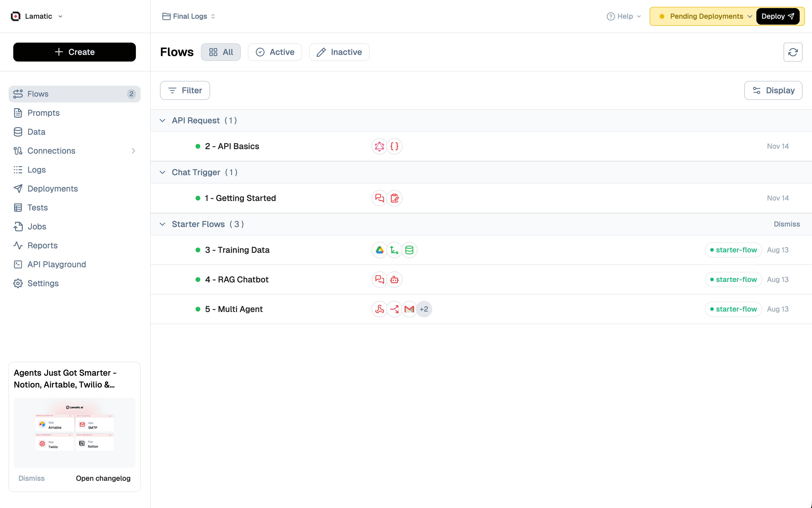This screenshot has height=508, width=812.
Task: Click the refresh flows icon button
Action: click(x=793, y=52)
